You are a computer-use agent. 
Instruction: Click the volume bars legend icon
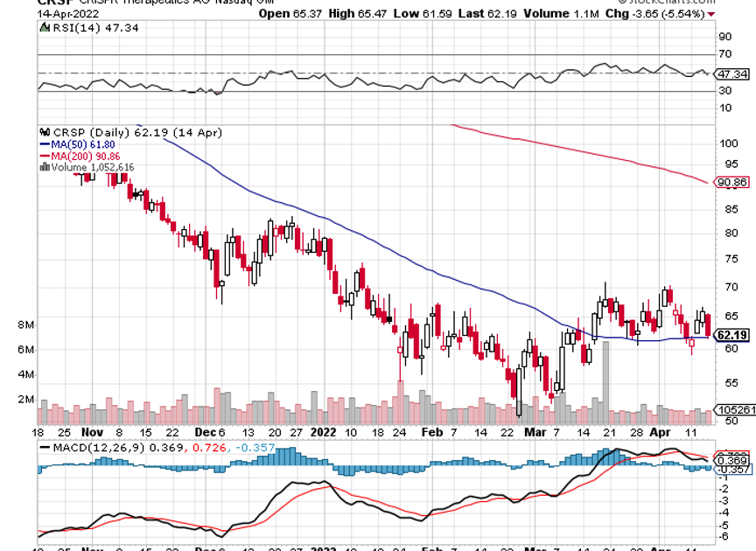(44, 166)
